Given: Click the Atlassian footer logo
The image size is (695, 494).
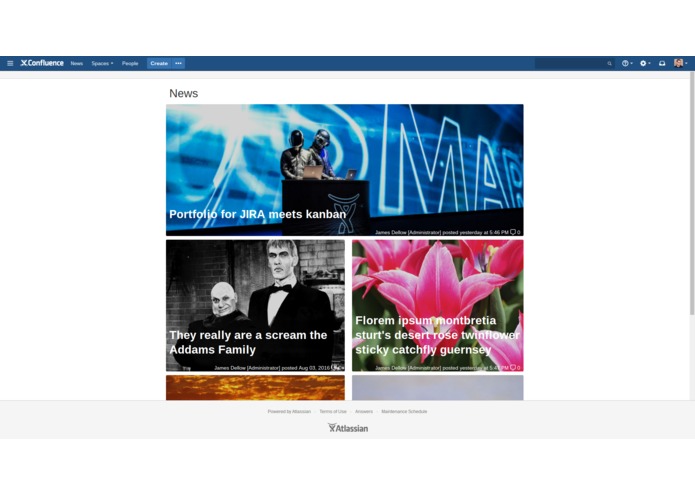Looking at the screenshot, I should (348, 428).
